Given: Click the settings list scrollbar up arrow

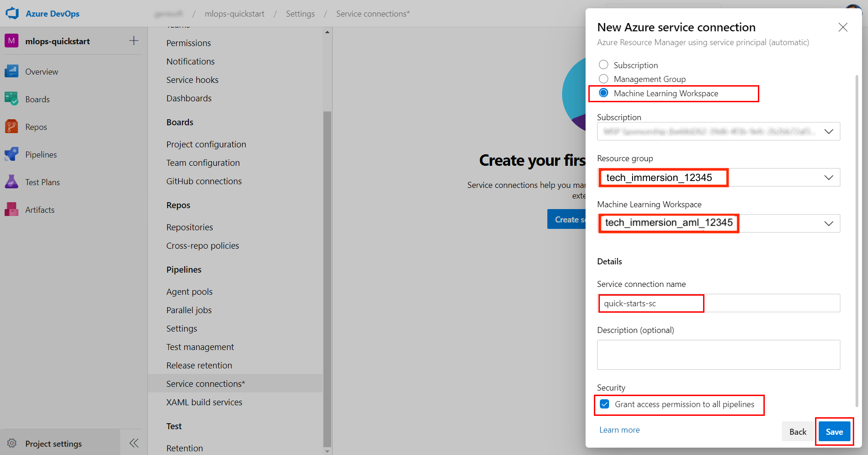Looking at the screenshot, I should pyautogui.click(x=327, y=32).
